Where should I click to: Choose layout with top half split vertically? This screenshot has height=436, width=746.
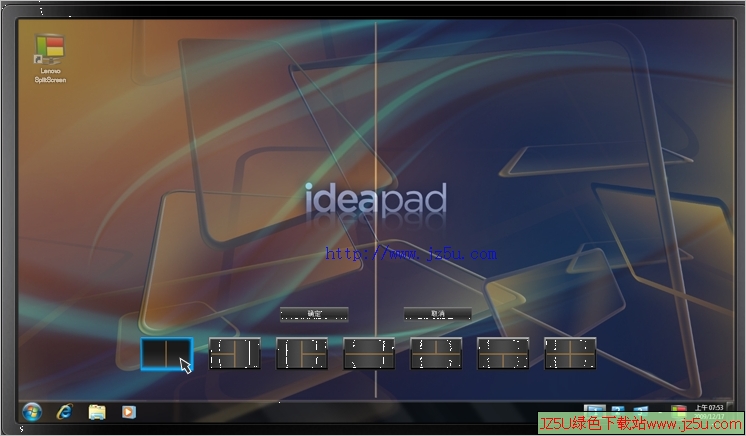pyautogui.click(x=436, y=354)
